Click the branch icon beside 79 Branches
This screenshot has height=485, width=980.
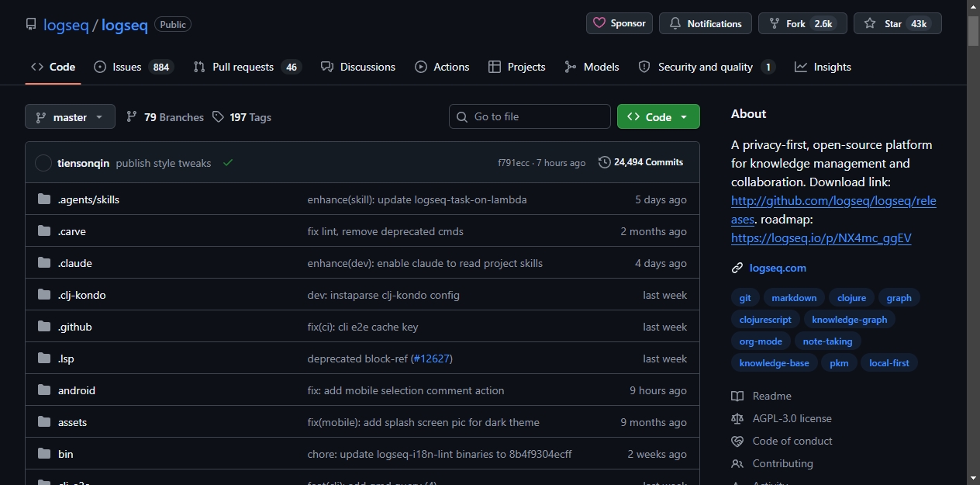coord(132,117)
